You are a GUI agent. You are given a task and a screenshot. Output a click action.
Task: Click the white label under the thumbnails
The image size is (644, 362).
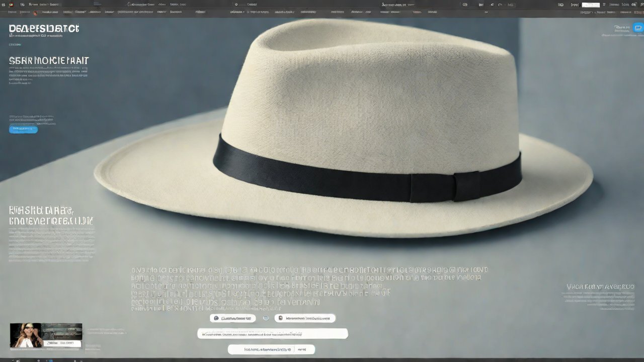click(63, 343)
